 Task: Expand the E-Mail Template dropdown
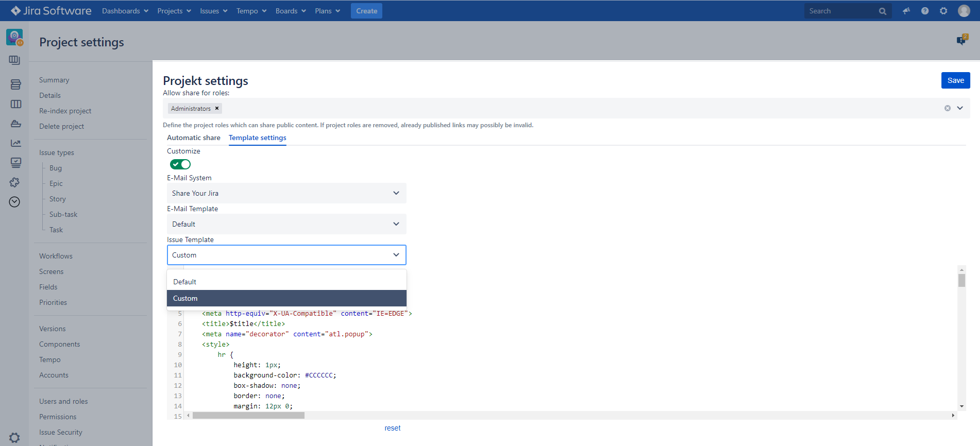[x=286, y=224]
